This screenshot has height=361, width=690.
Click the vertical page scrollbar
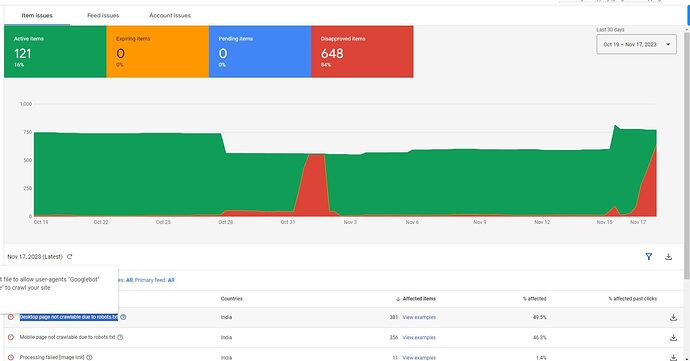pyautogui.click(x=687, y=154)
